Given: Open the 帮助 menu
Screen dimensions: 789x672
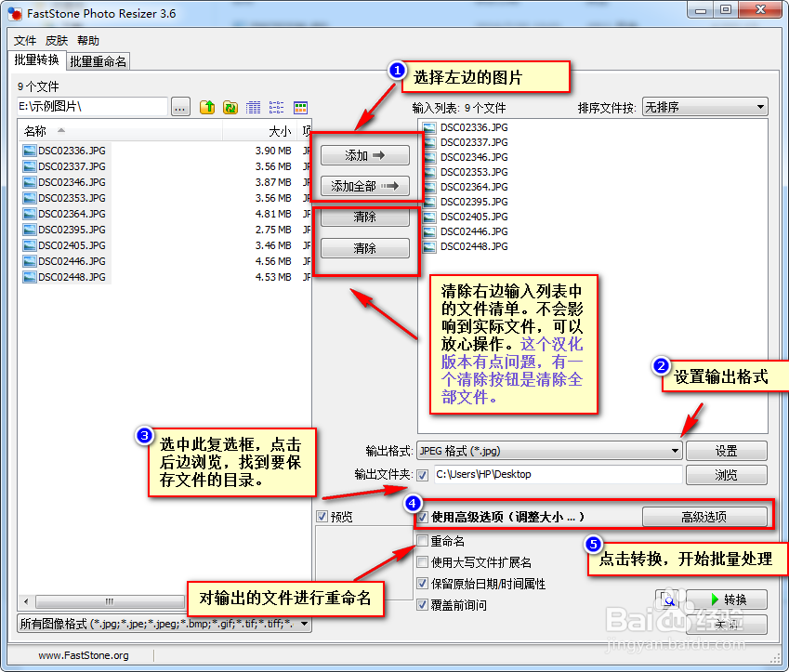Looking at the screenshot, I should [88, 41].
